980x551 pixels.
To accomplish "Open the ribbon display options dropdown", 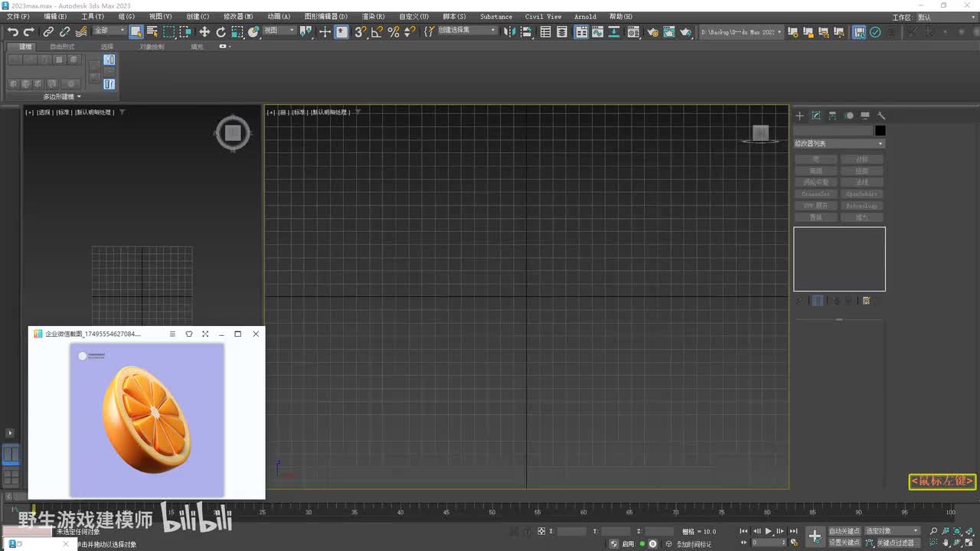I will point(224,47).
